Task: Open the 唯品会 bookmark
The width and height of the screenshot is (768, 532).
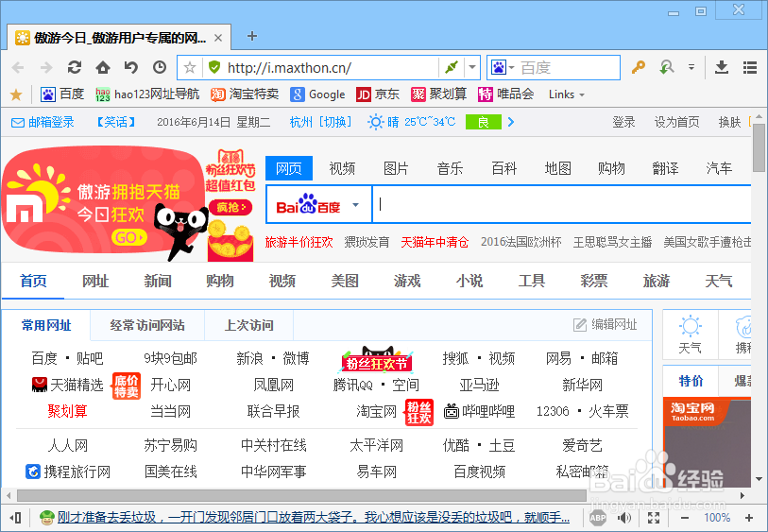Action: pos(505,94)
